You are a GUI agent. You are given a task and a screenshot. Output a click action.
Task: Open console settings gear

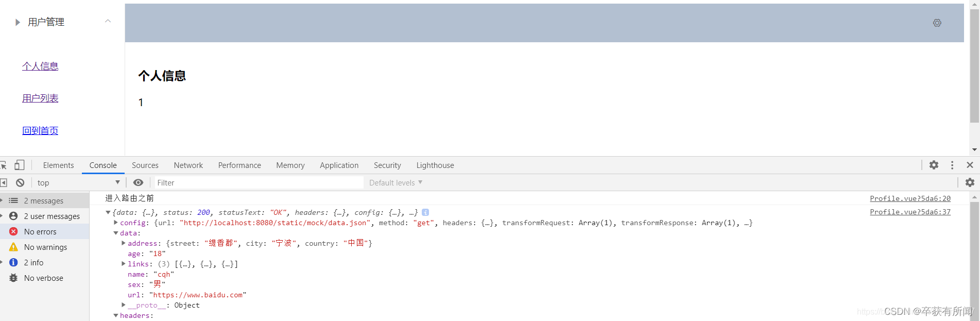pos(970,182)
